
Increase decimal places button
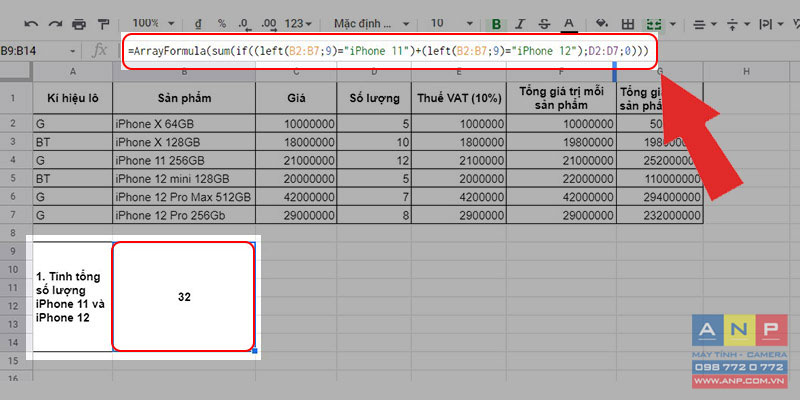click(x=268, y=24)
